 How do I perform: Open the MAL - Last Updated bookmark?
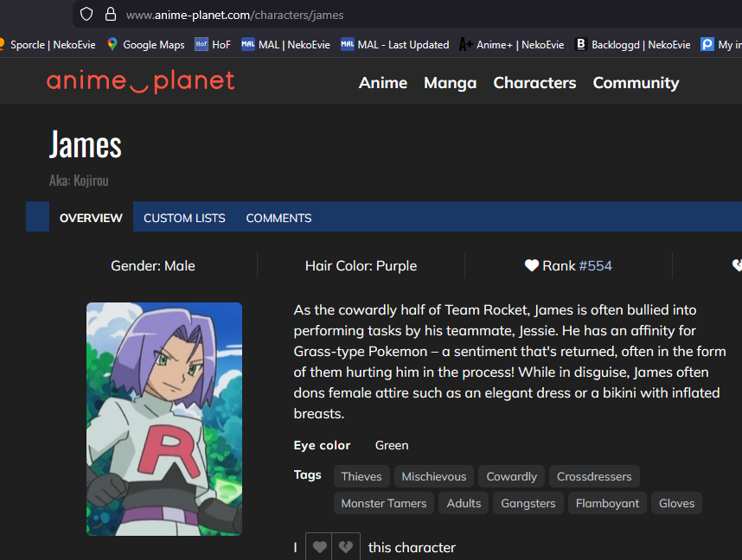pos(394,44)
